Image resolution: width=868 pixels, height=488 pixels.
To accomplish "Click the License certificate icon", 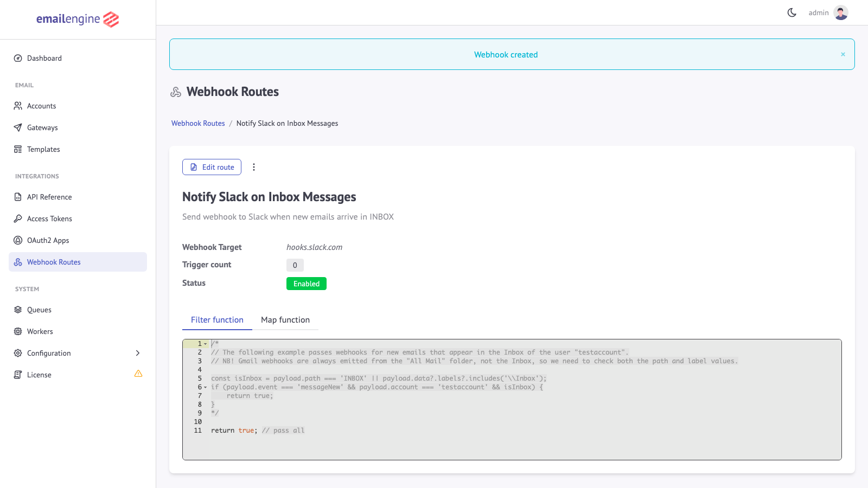I will click(x=18, y=375).
